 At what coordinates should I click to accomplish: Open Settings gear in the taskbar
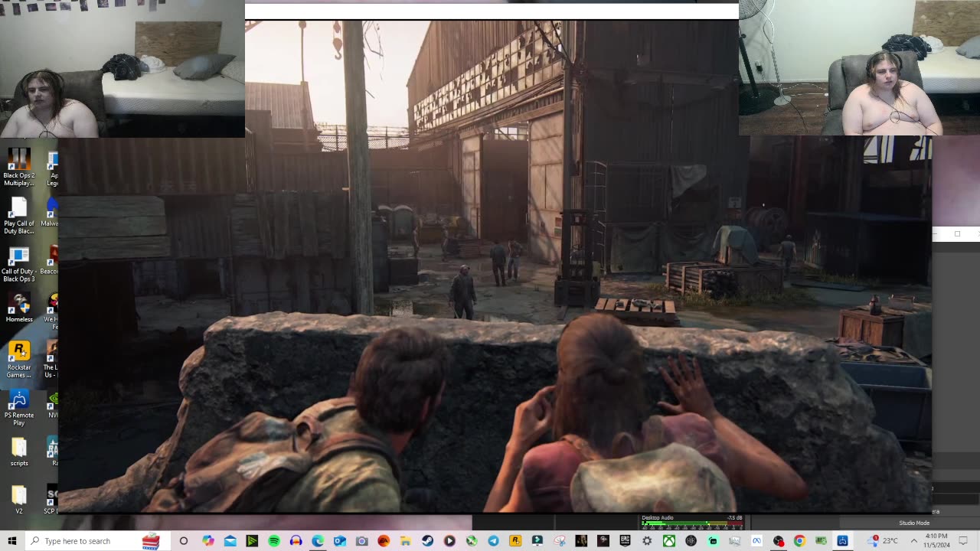pos(648,541)
